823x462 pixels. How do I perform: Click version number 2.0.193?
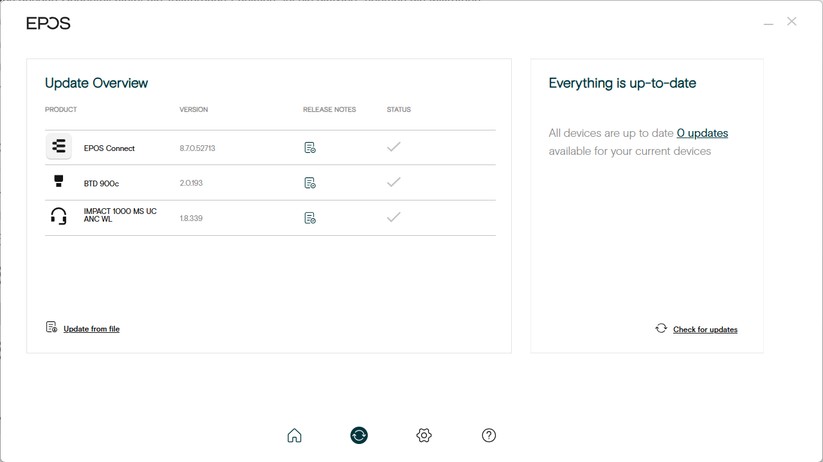pos(191,183)
